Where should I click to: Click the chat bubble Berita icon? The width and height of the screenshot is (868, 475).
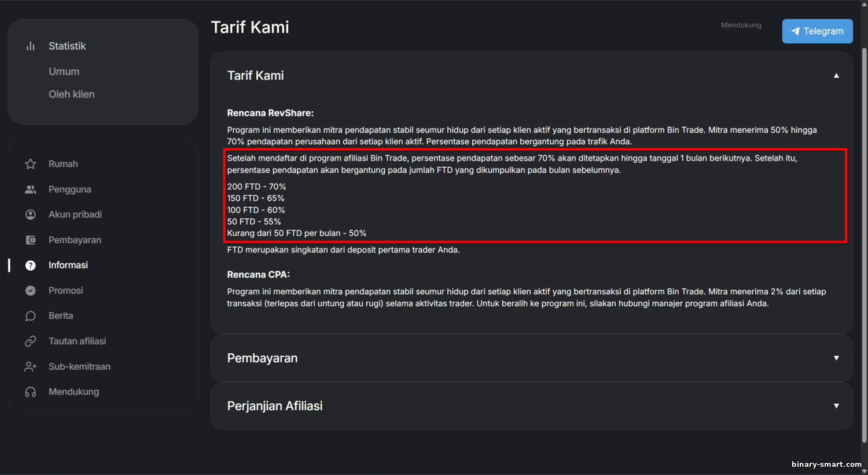pyautogui.click(x=31, y=316)
